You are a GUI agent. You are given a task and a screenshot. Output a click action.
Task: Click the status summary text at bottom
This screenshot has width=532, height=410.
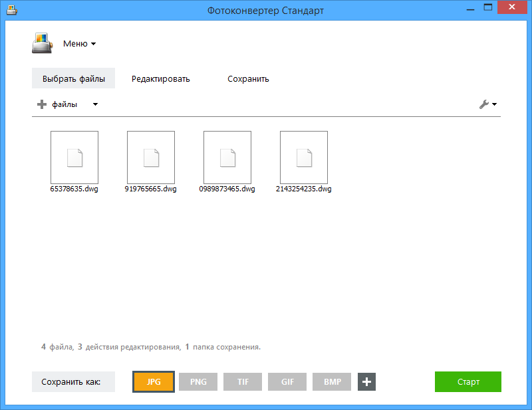151,347
